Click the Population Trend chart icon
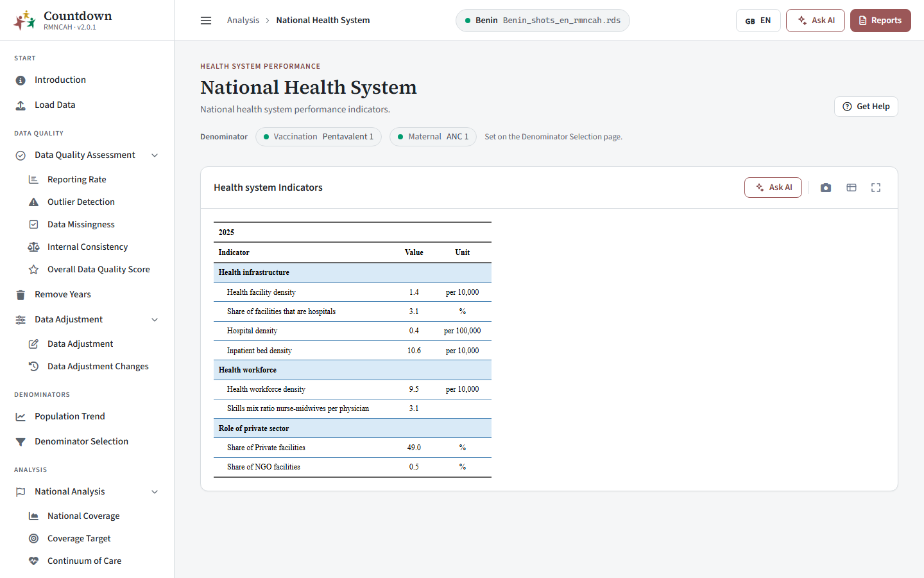The width and height of the screenshot is (924, 578). tap(21, 417)
